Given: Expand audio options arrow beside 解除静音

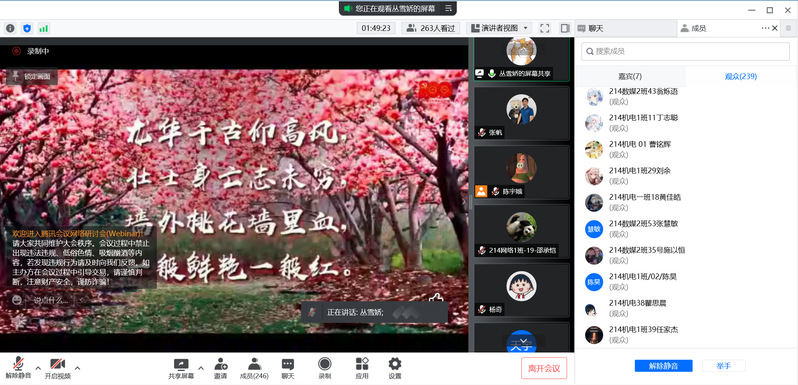Looking at the screenshot, I should click(x=38, y=368).
